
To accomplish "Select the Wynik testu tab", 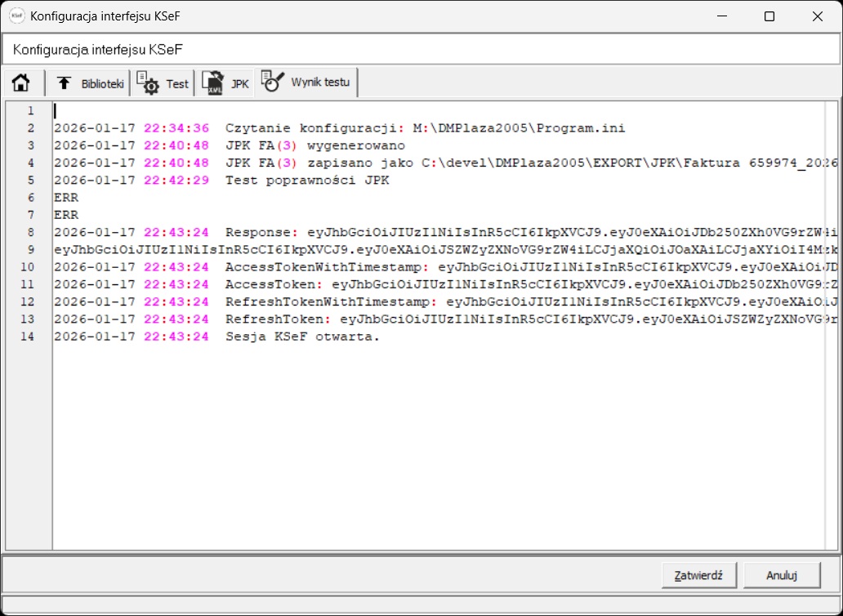I will (x=306, y=83).
